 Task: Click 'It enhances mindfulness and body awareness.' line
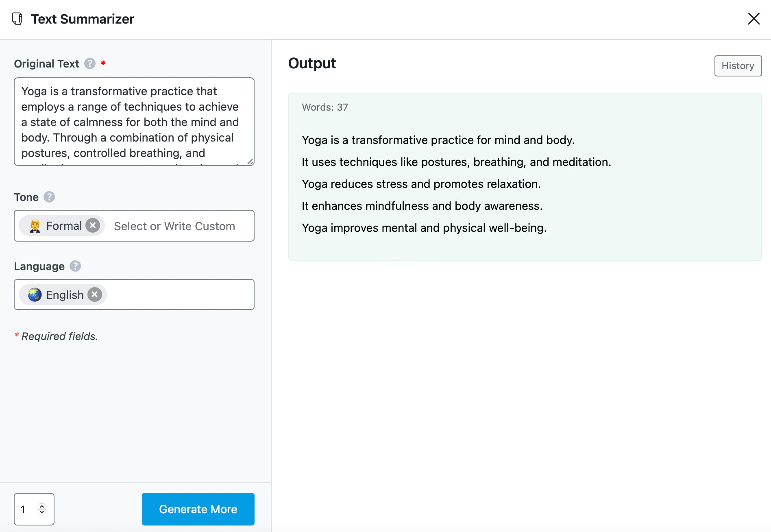click(x=422, y=206)
